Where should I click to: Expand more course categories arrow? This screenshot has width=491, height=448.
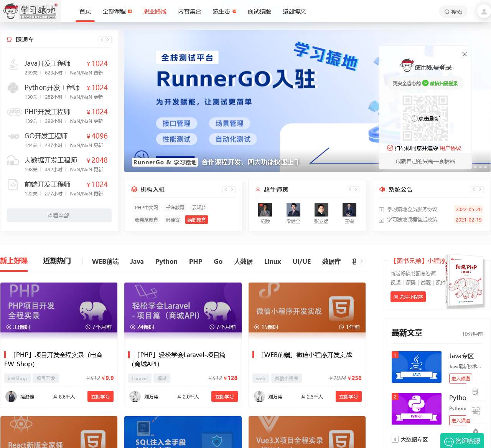(x=361, y=261)
